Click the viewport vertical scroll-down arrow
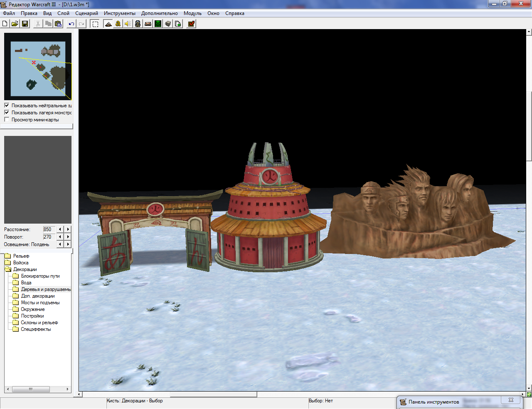 click(529, 389)
